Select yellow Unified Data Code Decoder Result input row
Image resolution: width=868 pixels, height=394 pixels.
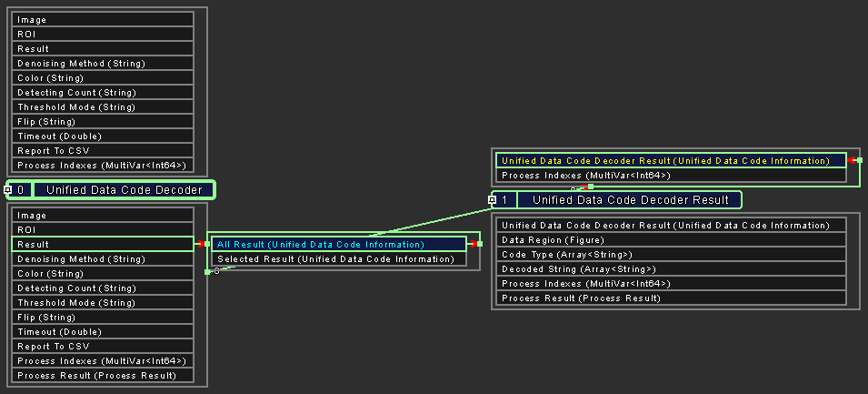[x=671, y=161]
